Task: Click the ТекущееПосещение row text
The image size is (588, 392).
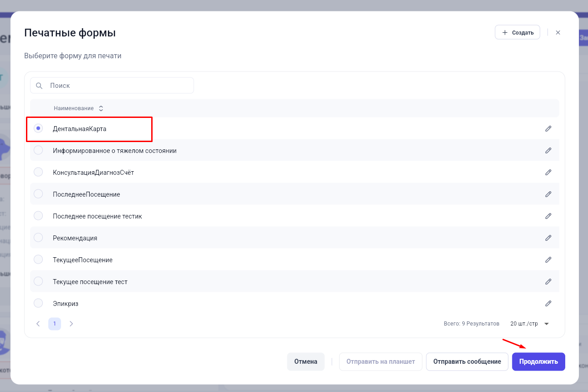Action: tap(82, 260)
